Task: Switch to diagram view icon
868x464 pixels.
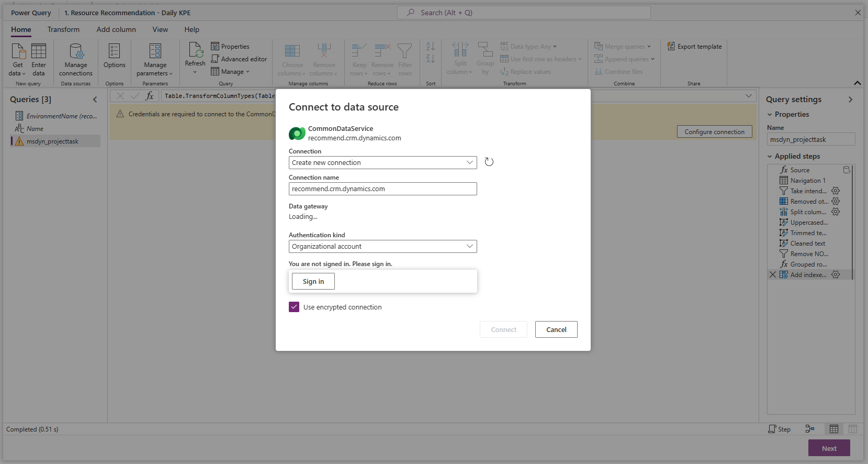Action: click(x=809, y=429)
